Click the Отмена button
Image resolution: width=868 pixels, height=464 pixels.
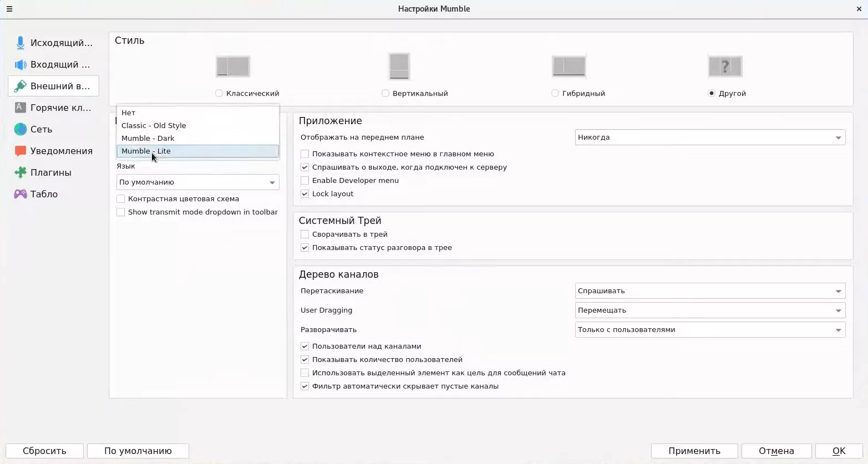[x=776, y=451]
